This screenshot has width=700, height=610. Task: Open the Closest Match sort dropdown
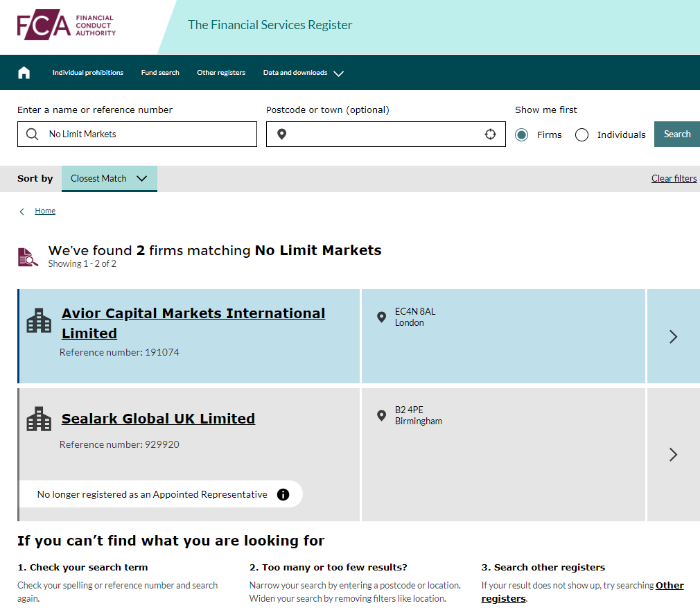(x=110, y=178)
